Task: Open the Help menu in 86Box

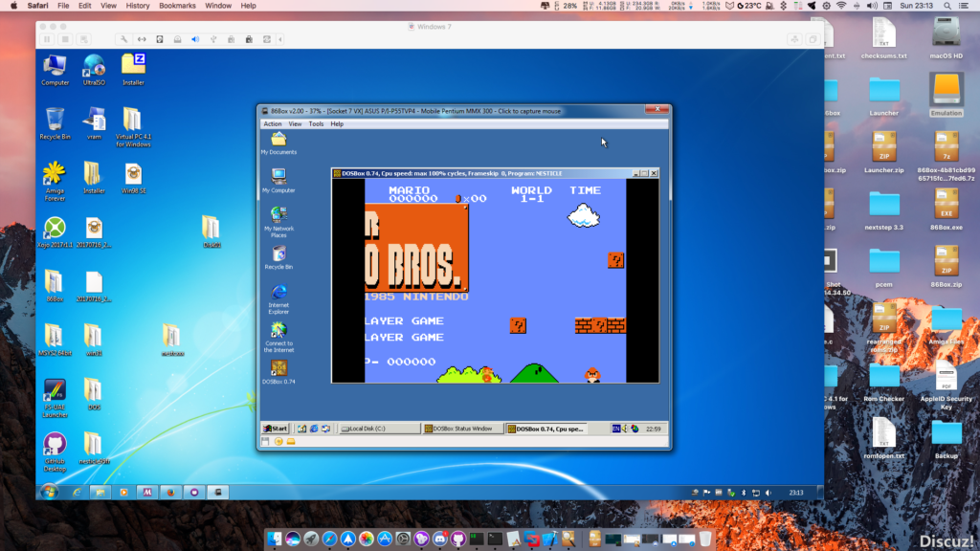Action: click(x=337, y=123)
